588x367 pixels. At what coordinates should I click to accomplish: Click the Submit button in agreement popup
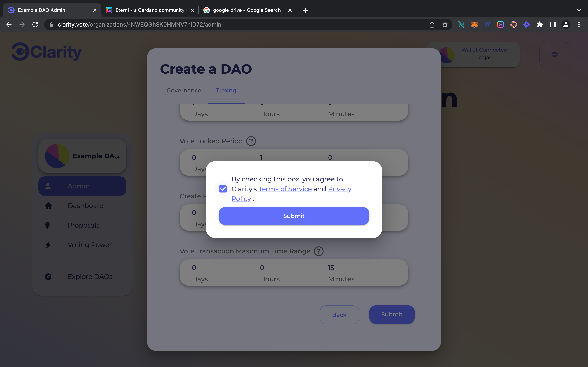coord(294,216)
